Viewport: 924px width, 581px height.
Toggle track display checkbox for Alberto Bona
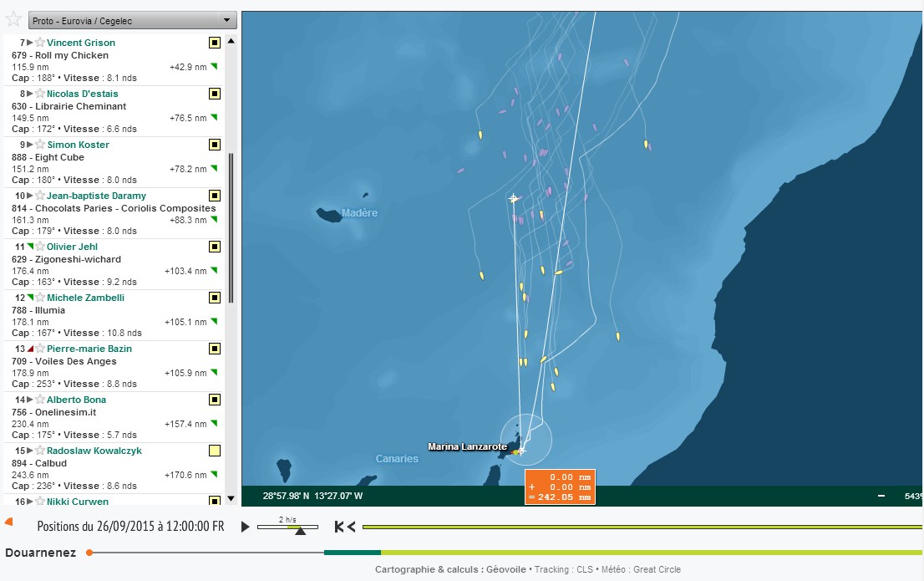point(215,400)
